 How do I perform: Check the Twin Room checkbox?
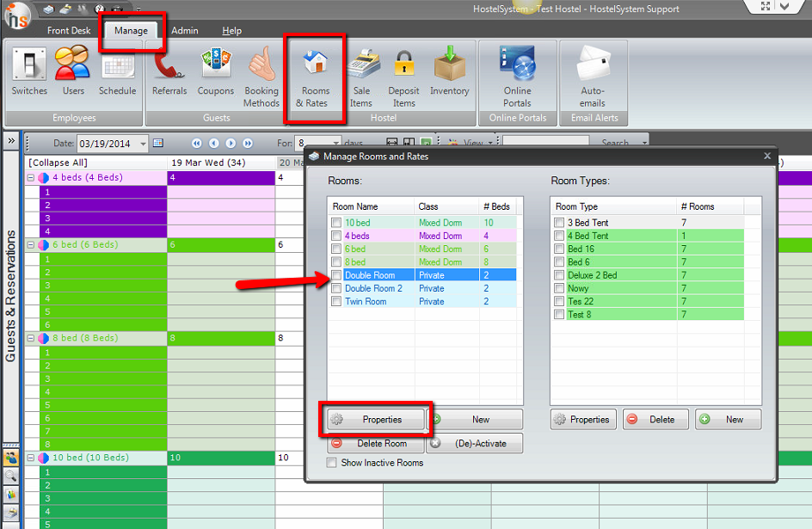336,301
